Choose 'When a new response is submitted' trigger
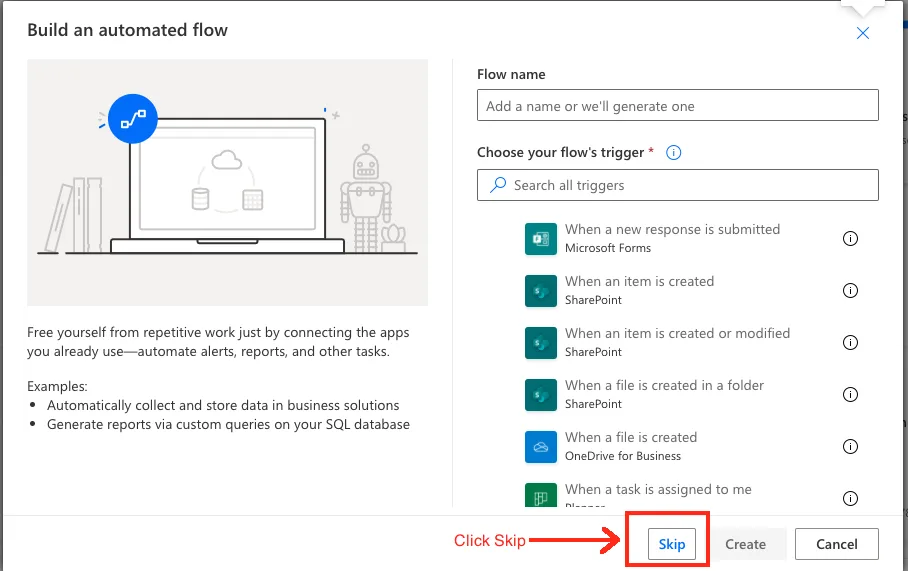 (x=672, y=229)
